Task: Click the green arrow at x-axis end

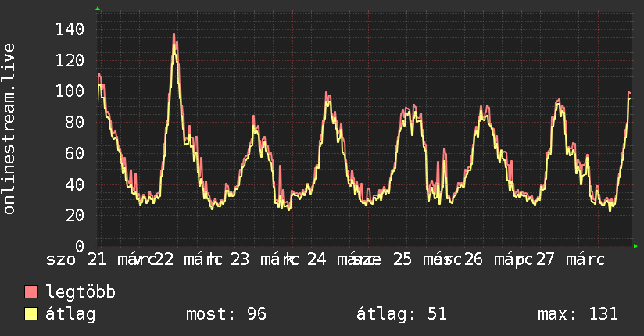Action: coord(635,246)
